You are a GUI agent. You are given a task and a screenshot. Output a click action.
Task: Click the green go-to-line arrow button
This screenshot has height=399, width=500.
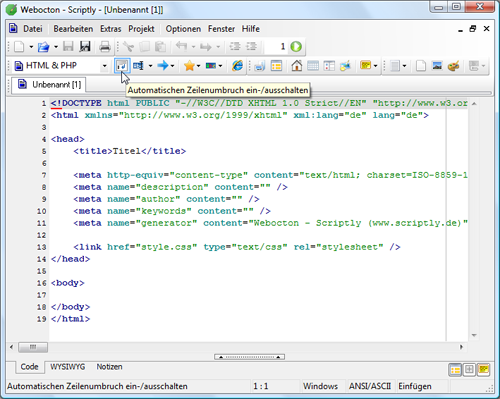coord(296,47)
